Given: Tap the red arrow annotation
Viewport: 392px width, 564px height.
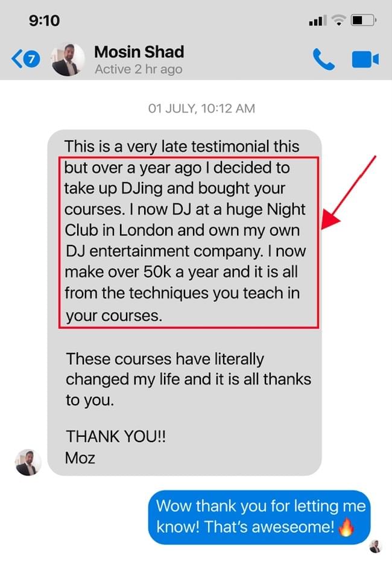Looking at the screenshot, I should (348, 193).
